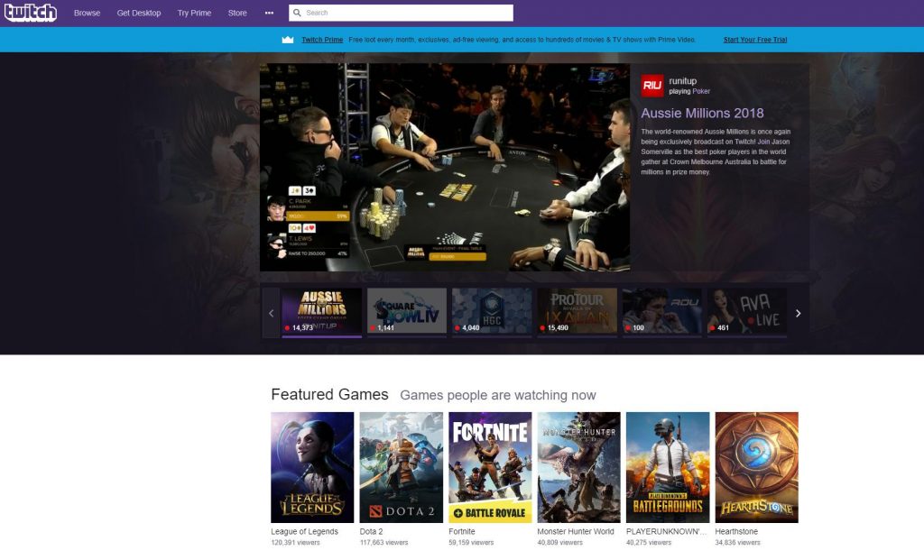Screen dimensions: 924x560
Task: Show previous featured streams with left arrow
Action: tap(271, 313)
